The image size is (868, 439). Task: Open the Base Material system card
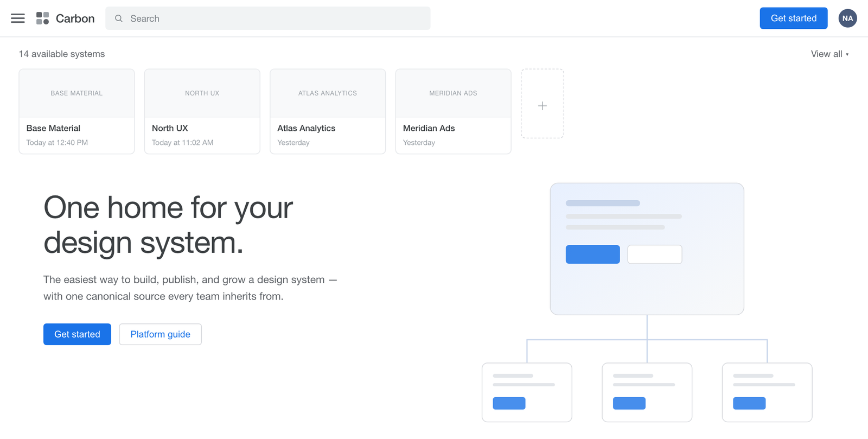click(76, 111)
